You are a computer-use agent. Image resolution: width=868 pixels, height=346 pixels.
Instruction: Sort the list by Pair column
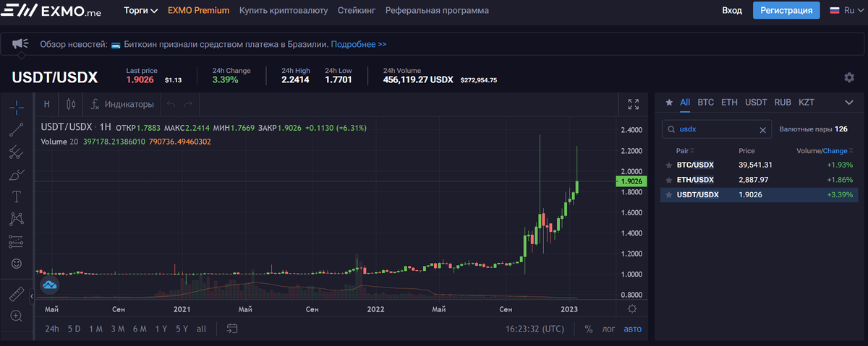[x=686, y=151]
